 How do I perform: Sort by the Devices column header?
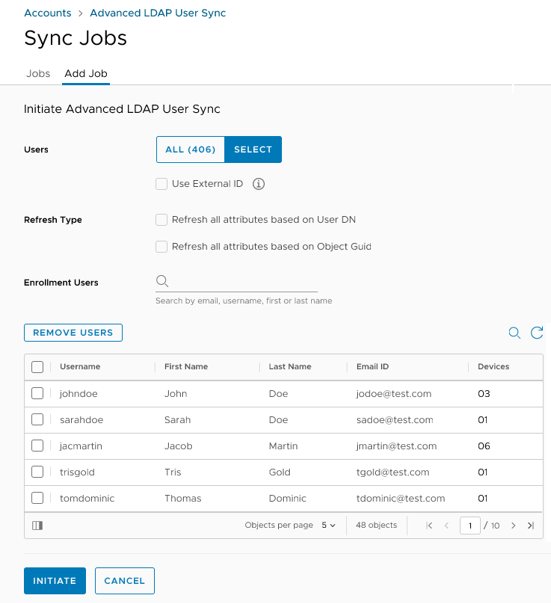tap(493, 367)
